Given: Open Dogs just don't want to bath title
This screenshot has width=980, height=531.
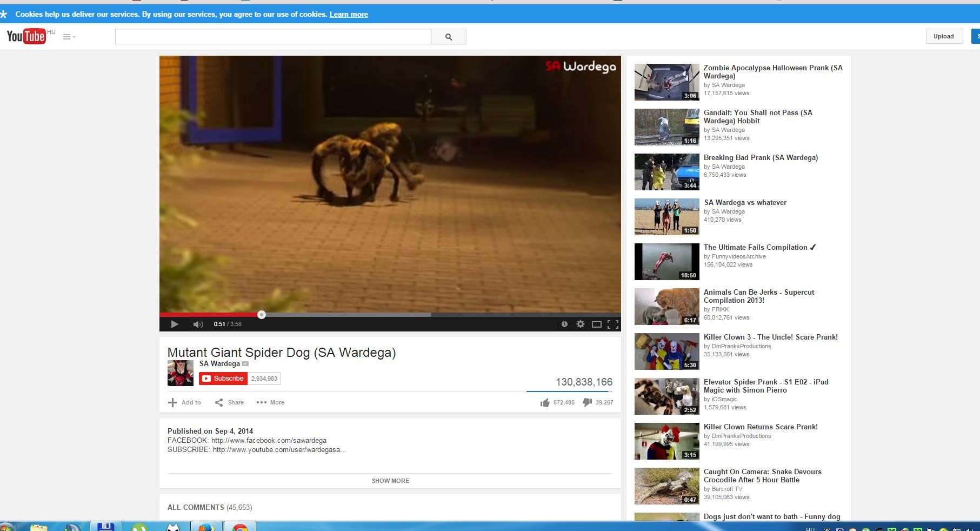Looking at the screenshot, I should [772, 516].
